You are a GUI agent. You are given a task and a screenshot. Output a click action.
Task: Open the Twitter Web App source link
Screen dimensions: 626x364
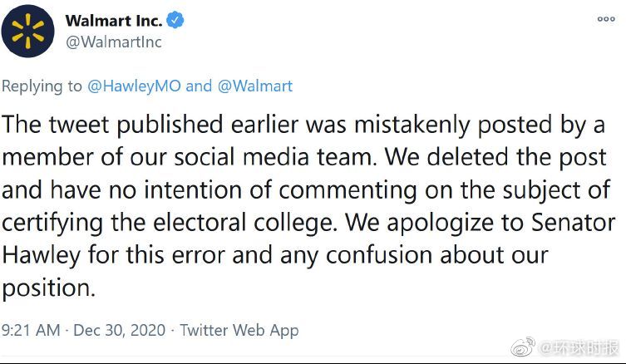[x=239, y=330]
